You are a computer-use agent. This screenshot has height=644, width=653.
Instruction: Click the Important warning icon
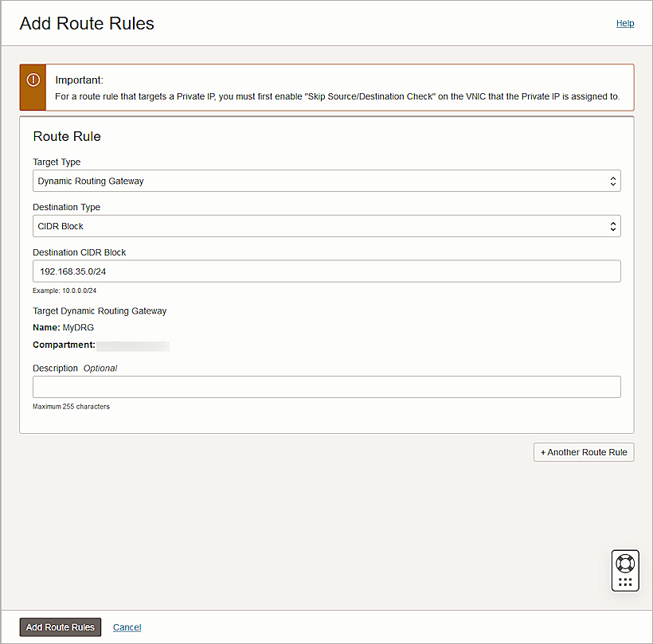tap(33, 80)
